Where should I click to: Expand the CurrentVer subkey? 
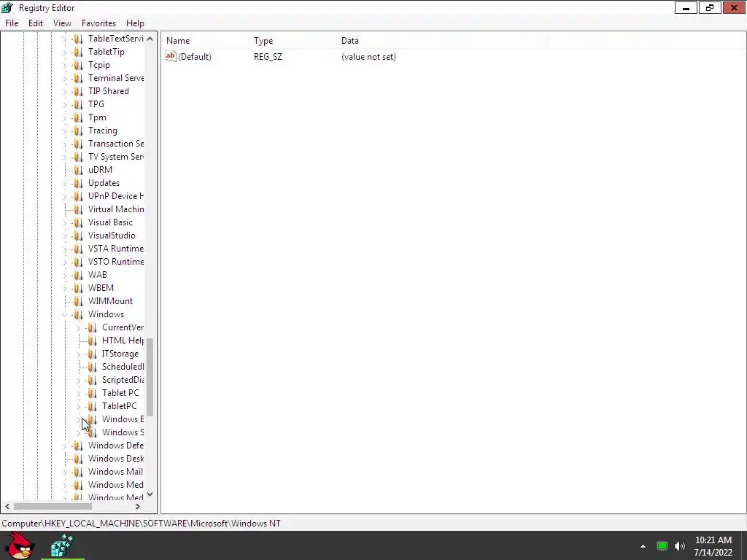79,327
